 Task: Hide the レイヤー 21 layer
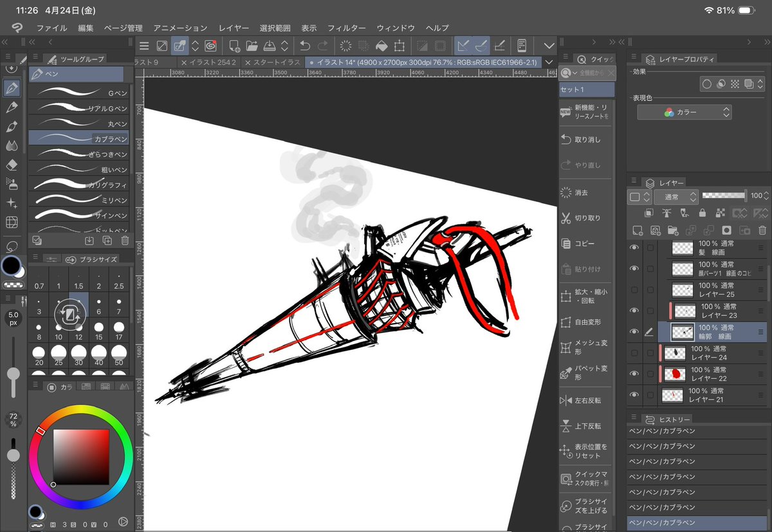point(634,395)
